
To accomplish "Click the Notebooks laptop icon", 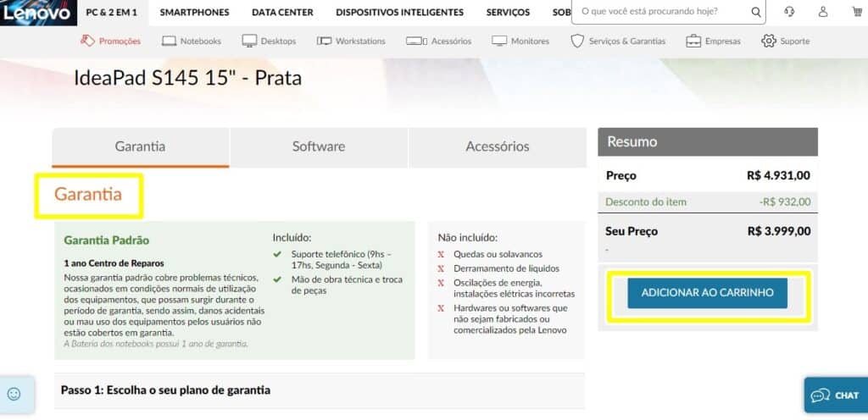I will point(169,41).
